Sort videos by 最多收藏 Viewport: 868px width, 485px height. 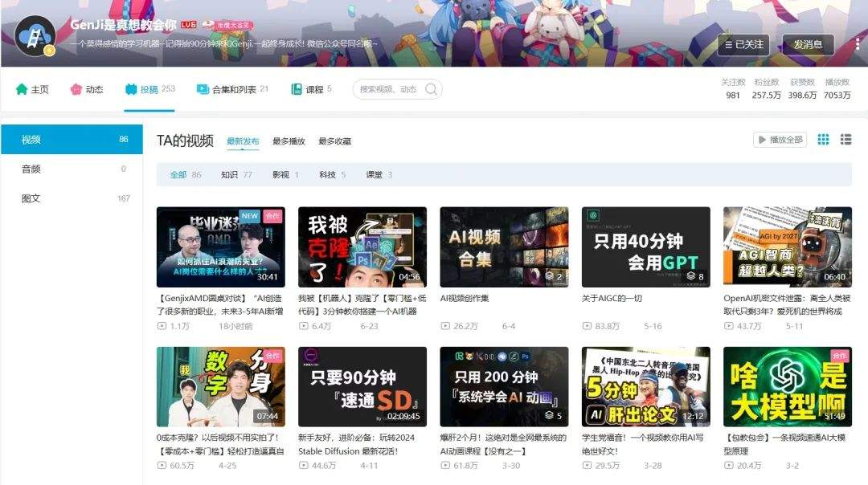coord(334,141)
